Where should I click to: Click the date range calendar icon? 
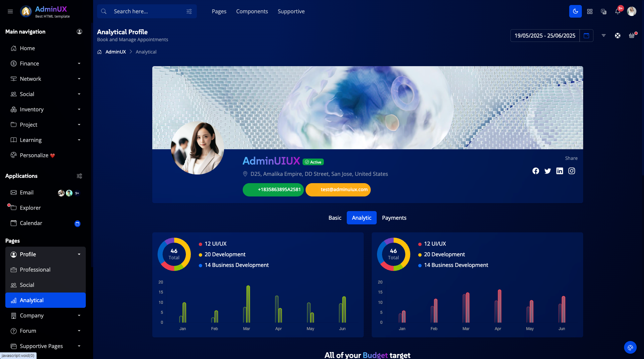click(x=586, y=36)
